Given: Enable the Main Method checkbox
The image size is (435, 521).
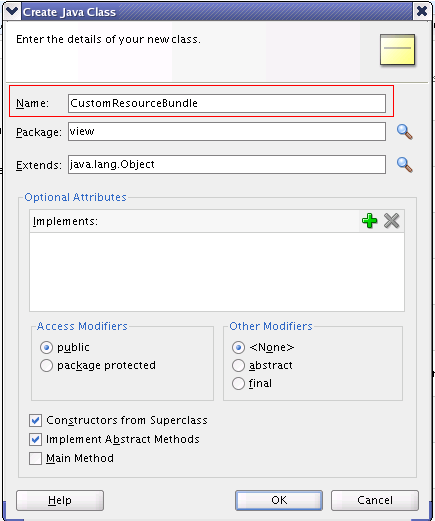Looking at the screenshot, I should [35, 459].
